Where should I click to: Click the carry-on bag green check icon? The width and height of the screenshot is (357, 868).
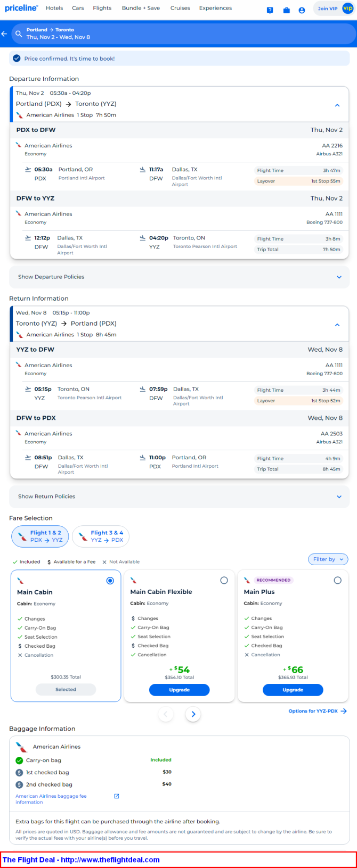point(19,760)
